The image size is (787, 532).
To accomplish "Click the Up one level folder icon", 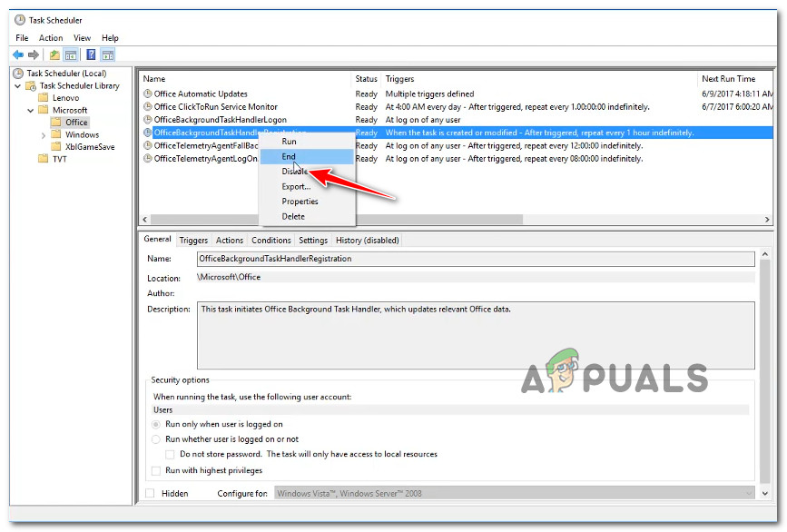I will (x=54, y=54).
